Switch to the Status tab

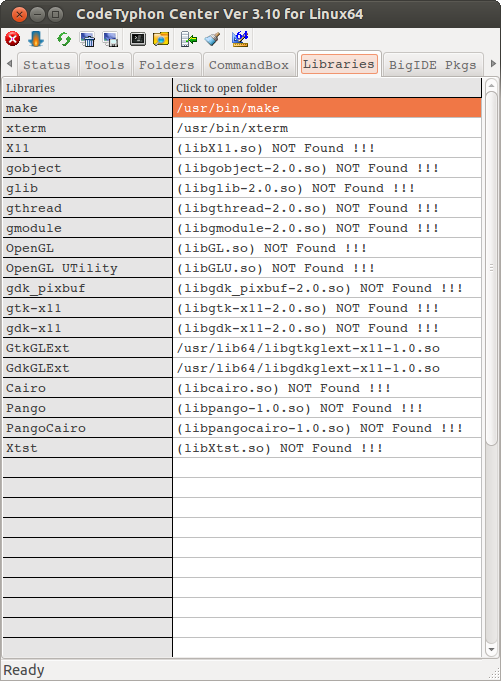(x=47, y=65)
